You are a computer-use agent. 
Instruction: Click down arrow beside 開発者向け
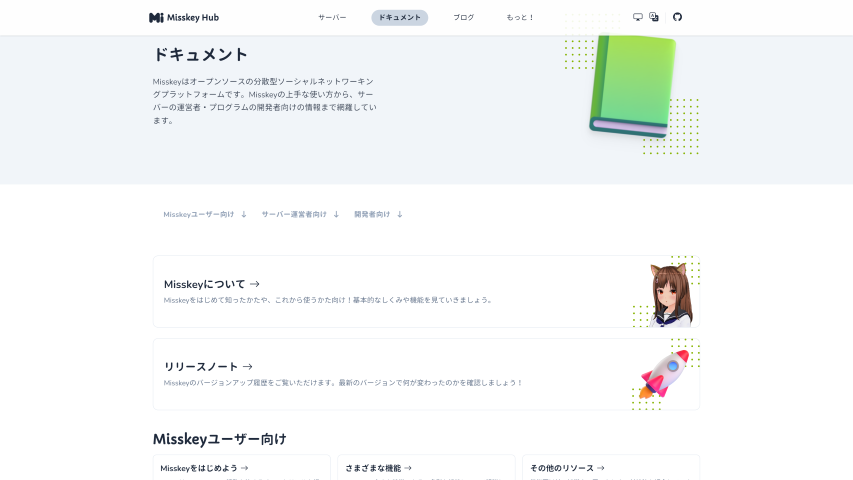point(400,214)
